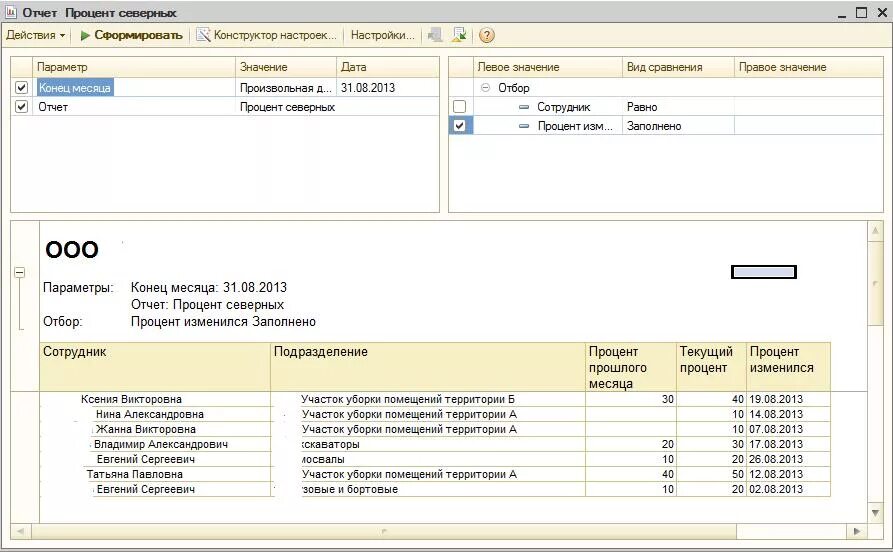The width and height of the screenshot is (893, 552).
Task: Click the Сформировать button to generate report
Action: tap(132, 35)
